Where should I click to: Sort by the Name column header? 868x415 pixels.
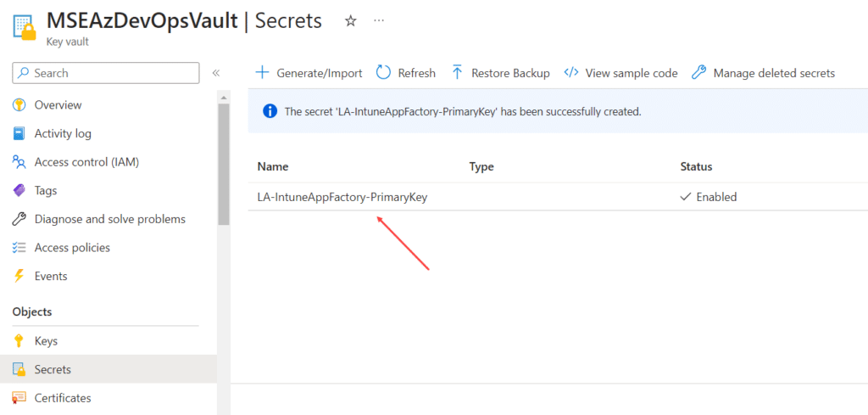pos(273,166)
